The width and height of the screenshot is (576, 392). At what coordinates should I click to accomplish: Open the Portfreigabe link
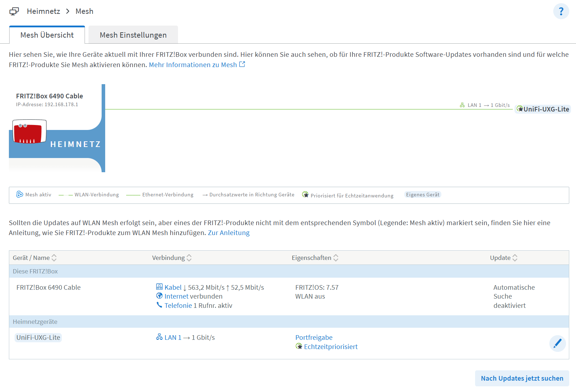point(314,337)
